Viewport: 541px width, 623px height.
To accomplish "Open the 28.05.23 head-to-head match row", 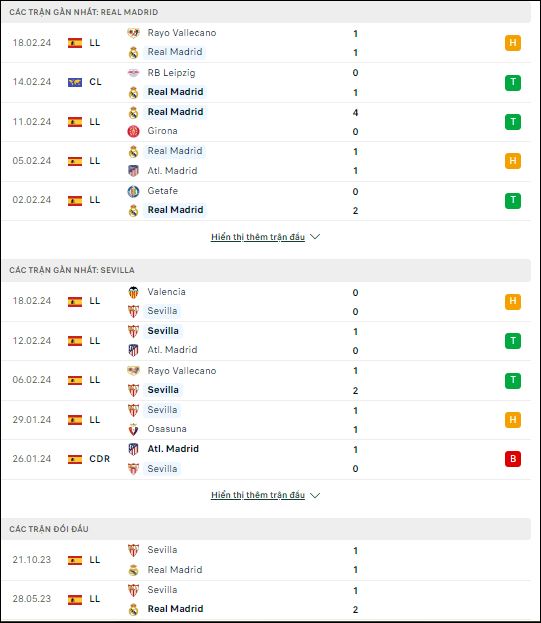I will click(x=266, y=600).
